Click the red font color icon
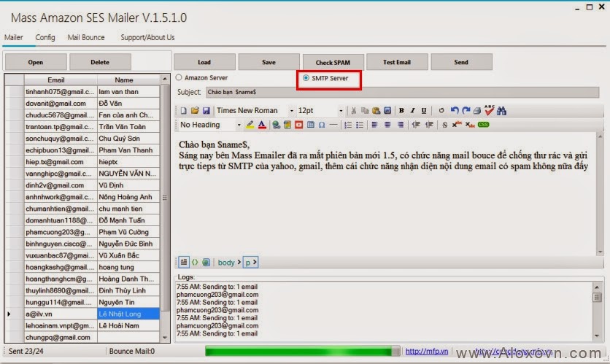The height and width of the screenshot is (364, 610). [262, 125]
